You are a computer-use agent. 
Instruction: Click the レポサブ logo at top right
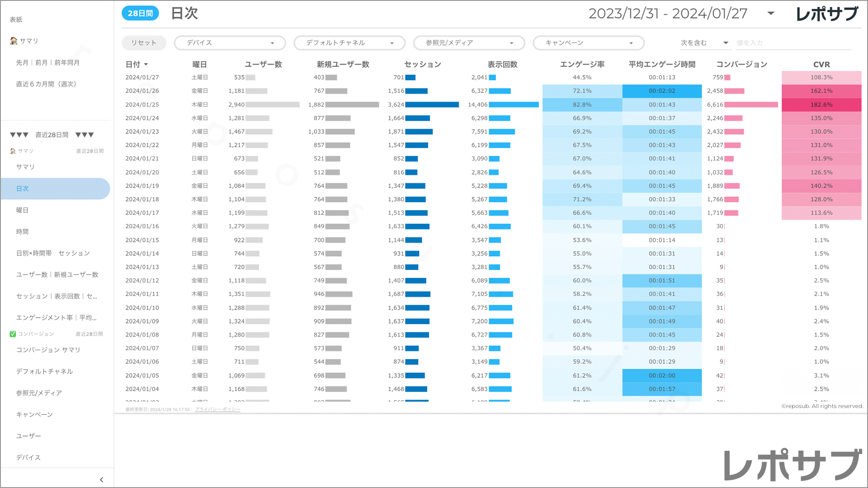click(826, 14)
